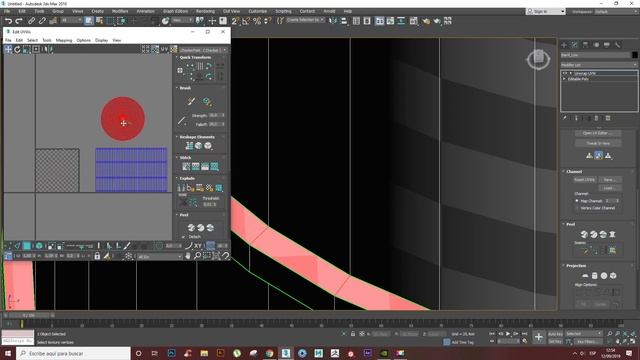Click the Save button in Channel rollout
This screenshot has width=640, height=360.
point(610,180)
